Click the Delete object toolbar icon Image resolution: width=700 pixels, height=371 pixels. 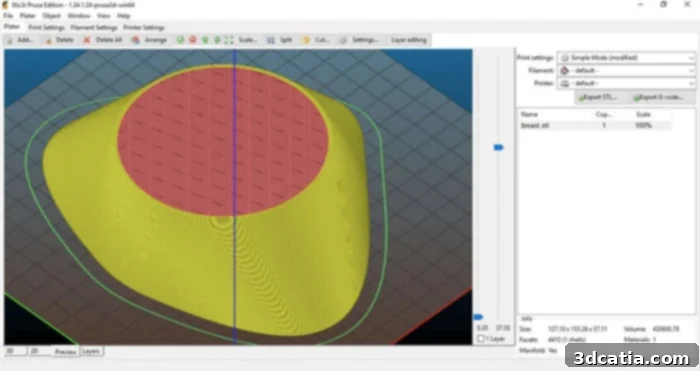(x=48, y=40)
